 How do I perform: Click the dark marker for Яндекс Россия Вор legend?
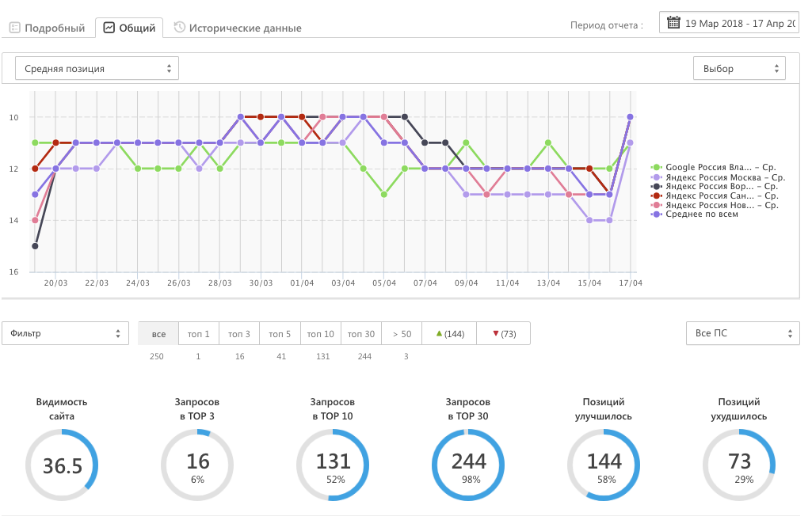(656, 187)
